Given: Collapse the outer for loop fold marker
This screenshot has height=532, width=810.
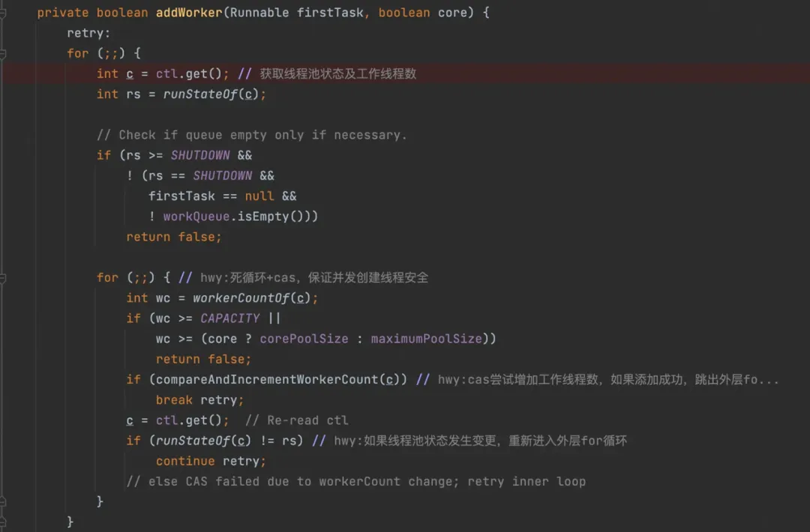Looking at the screenshot, I should pos(2,54).
